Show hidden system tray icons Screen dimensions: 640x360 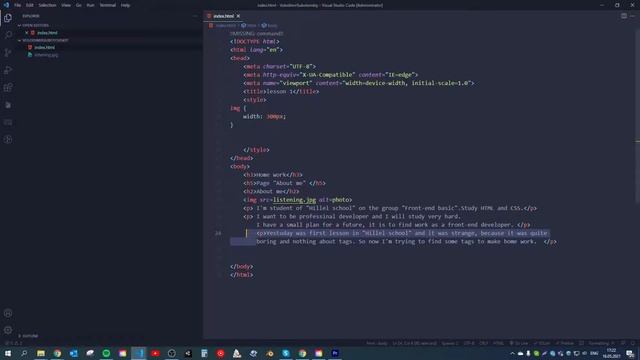512,353
